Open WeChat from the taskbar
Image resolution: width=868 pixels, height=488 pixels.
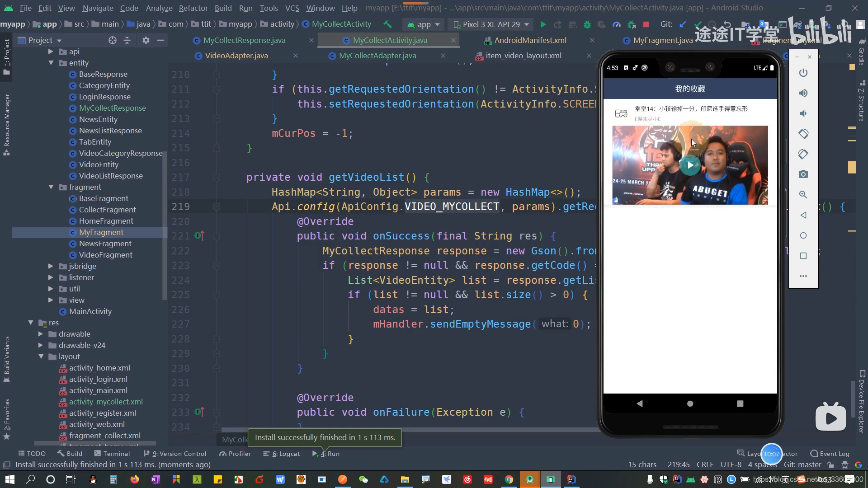[363, 479]
